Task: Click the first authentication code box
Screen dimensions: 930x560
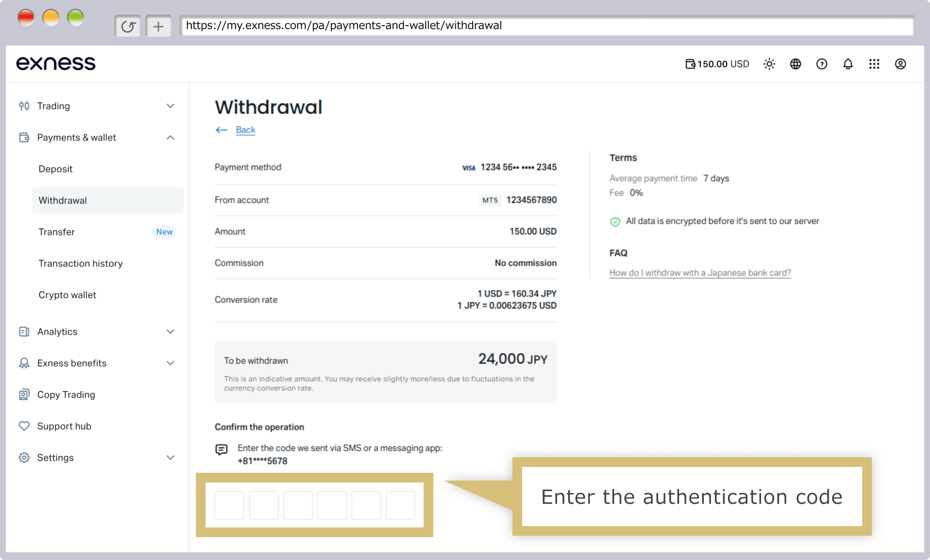Action: [x=229, y=505]
